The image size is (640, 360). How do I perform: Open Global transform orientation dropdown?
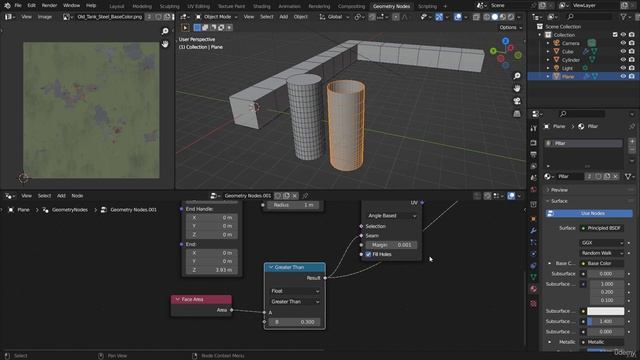click(334, 17)
